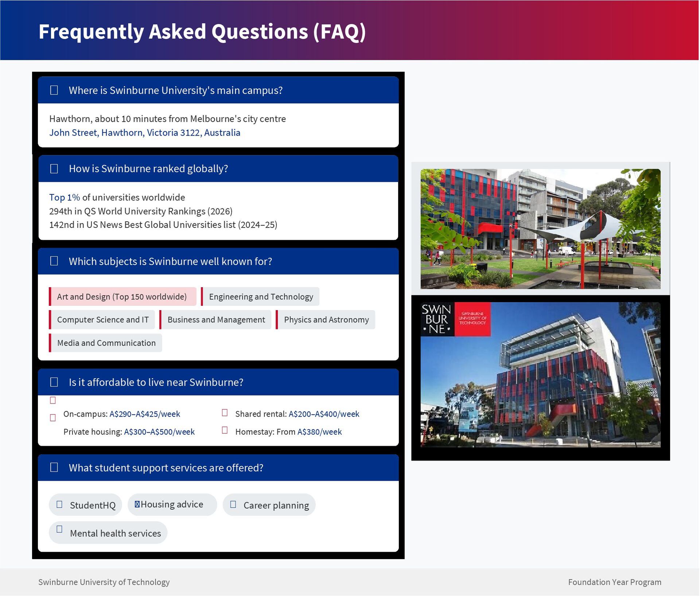Click 'Swinburne University of Technology' footer text

(104, 582)
